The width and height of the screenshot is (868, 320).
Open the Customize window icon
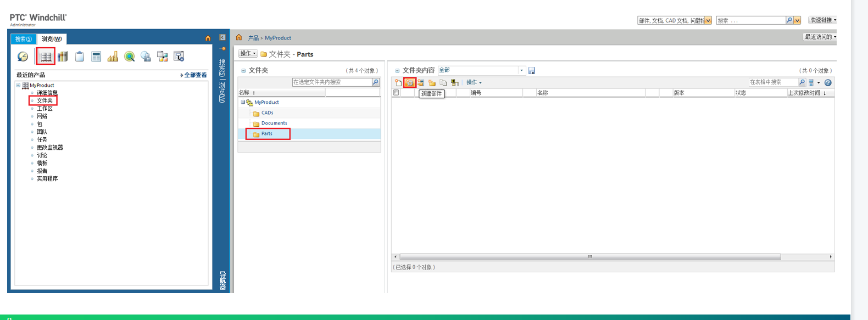click(x=179, y=56)
